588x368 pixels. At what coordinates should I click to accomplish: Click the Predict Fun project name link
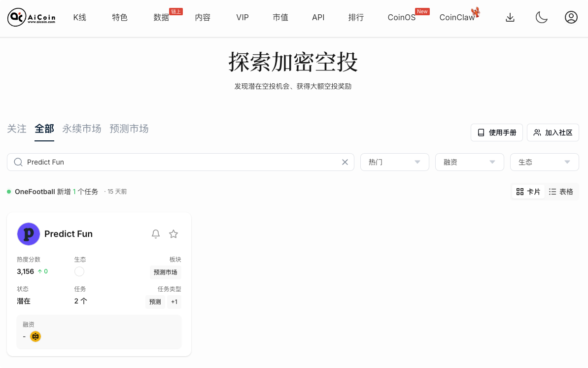coord(68,234)
